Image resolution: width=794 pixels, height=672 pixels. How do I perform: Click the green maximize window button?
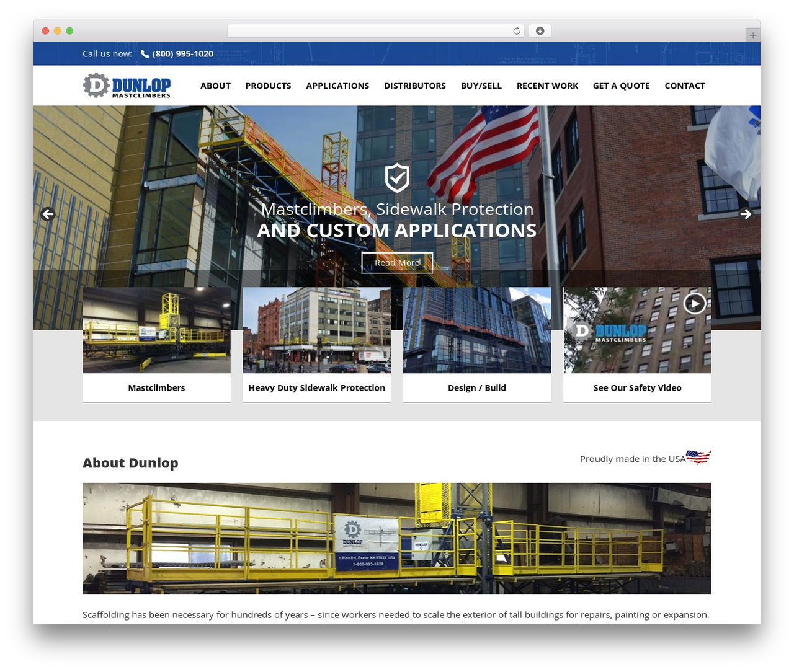[69, 31]
